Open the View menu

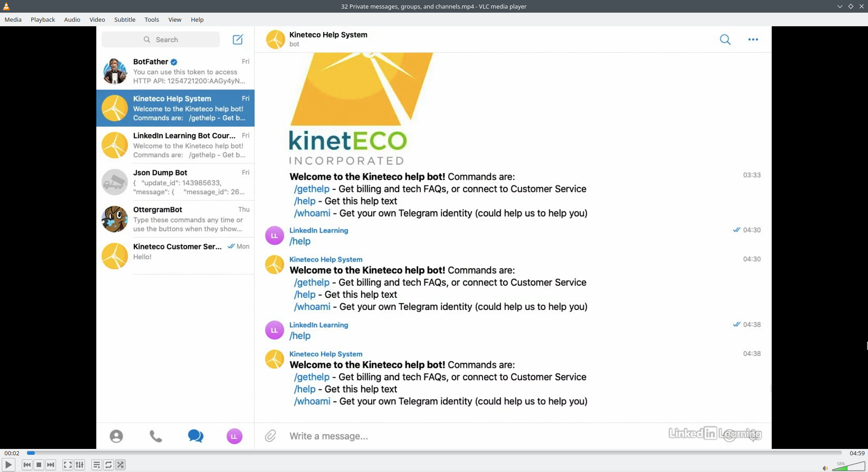[175, 19]
